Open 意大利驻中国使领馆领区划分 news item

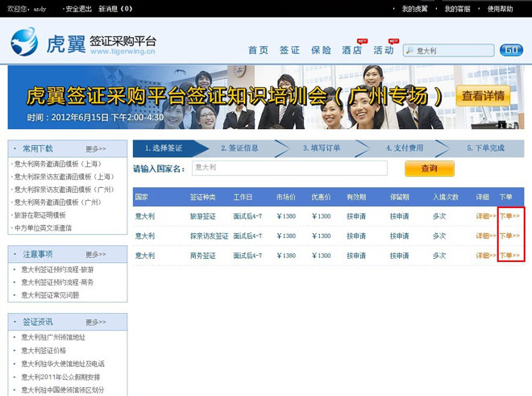pos(63,390)
